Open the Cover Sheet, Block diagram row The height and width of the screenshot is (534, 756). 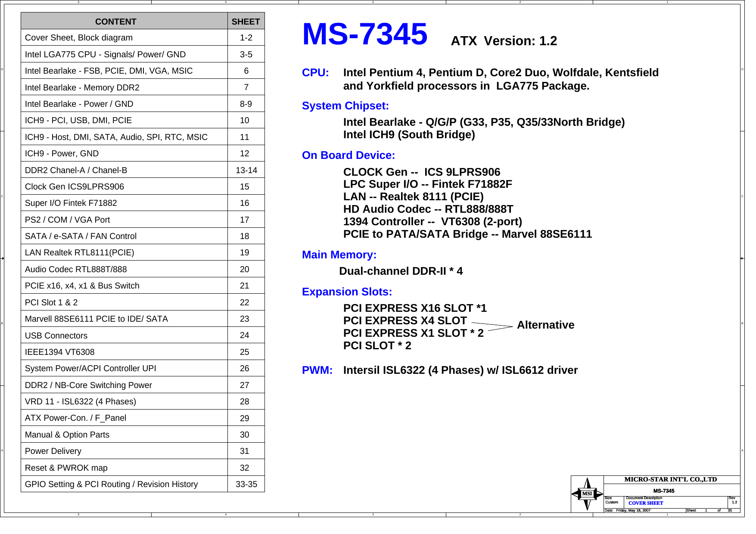[79, 38]
